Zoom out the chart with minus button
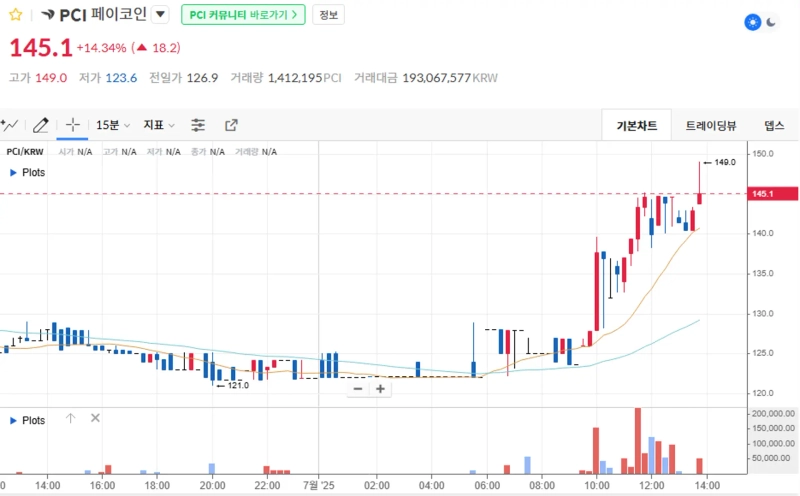Viewport: 800px width, 496px height. [x=357, y=389]
